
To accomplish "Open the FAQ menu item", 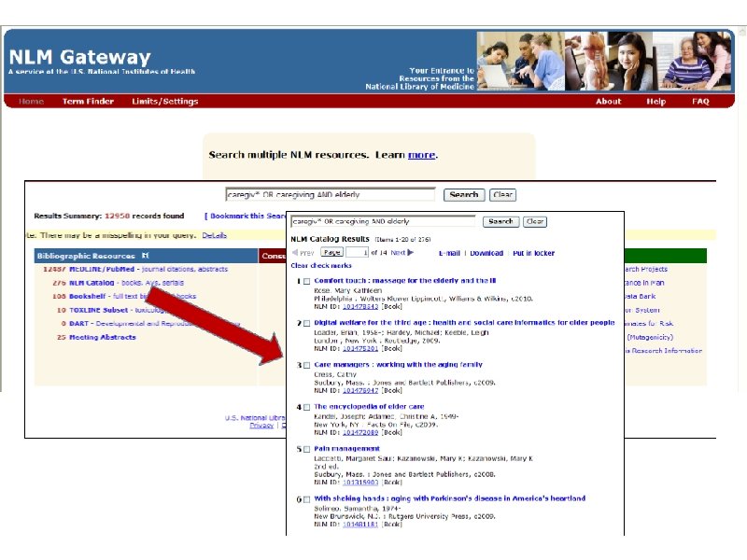I will pyautogui.click(x=700, y=102).
